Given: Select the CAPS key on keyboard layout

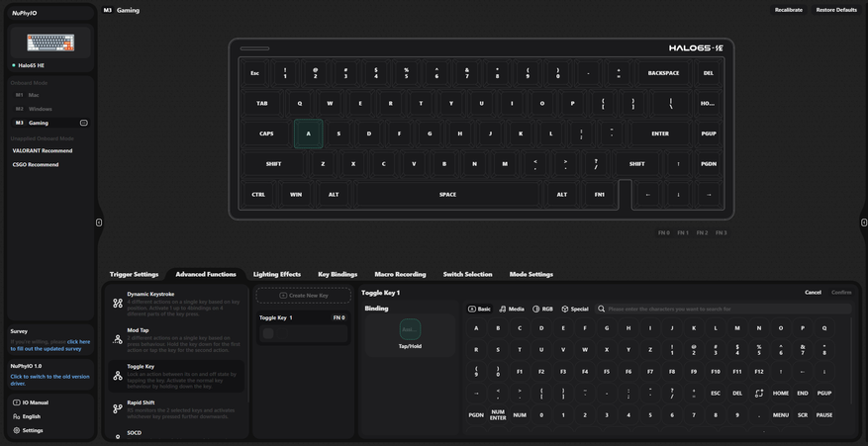Looking at the screenshot, I should click(x=266, y=134).
